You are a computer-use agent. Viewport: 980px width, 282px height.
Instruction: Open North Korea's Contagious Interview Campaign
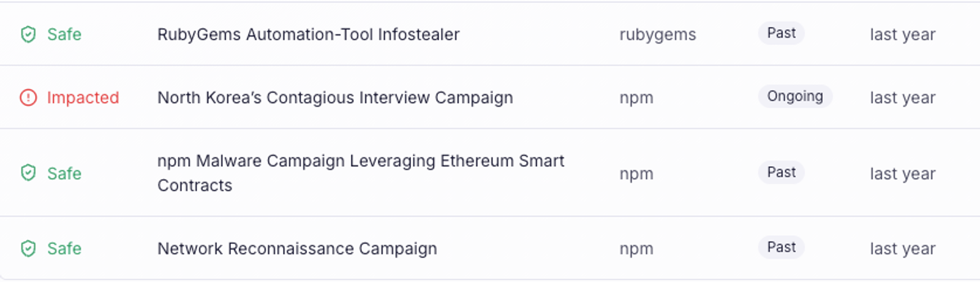pos(335,97)
